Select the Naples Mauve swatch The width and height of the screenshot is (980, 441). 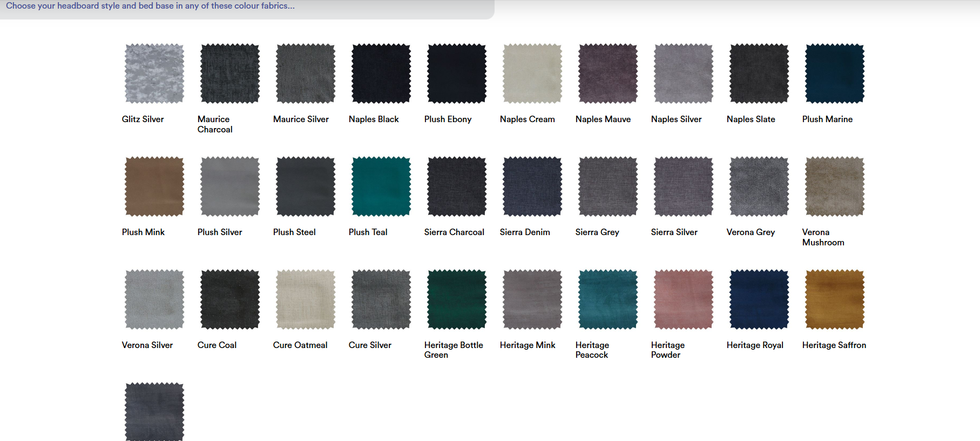608,73
